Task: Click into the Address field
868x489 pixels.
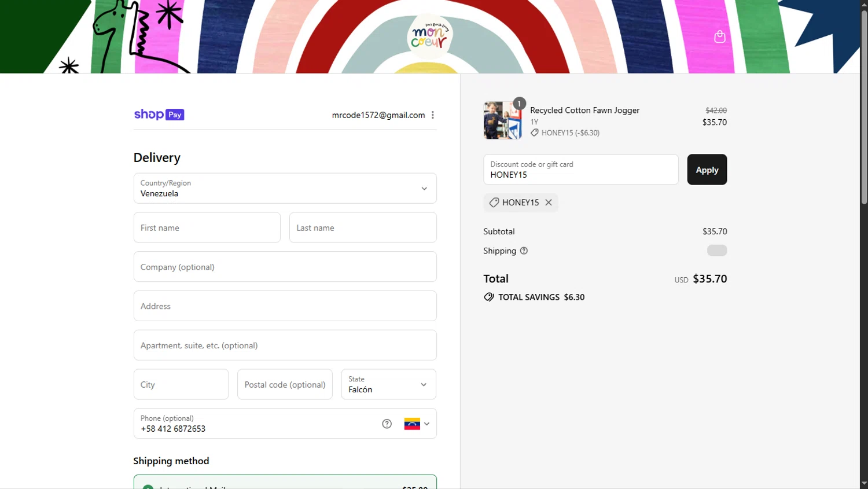Action: [285, 306]
